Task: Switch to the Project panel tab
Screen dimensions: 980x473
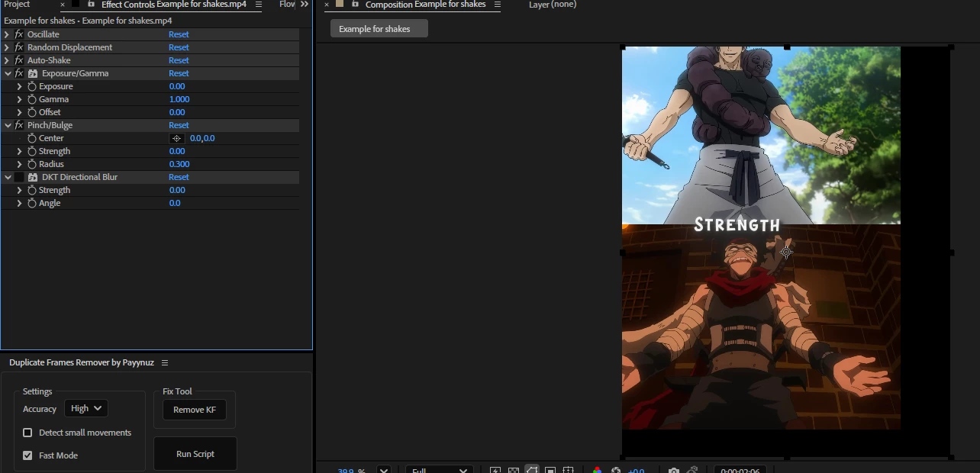Action: tap(17, 5)
